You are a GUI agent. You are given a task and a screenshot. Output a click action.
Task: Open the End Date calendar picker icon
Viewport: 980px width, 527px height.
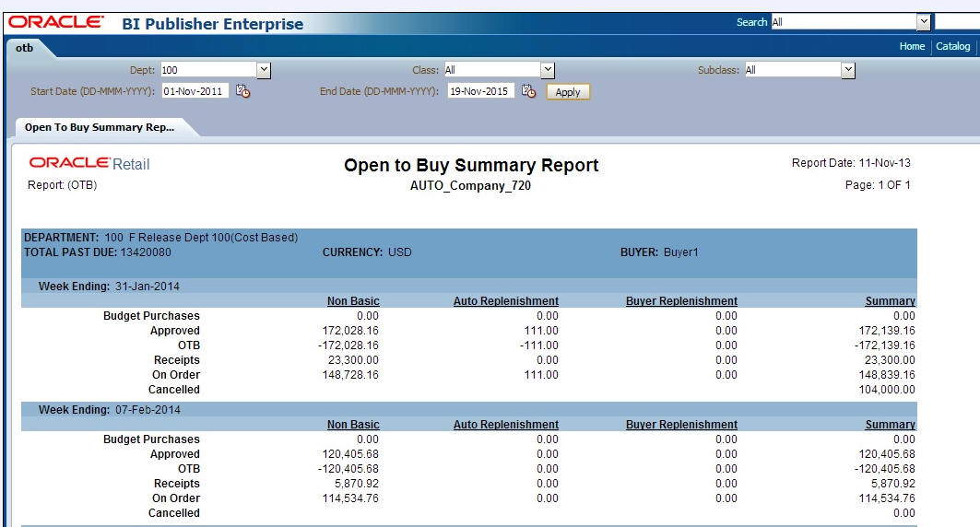point(529,91)
